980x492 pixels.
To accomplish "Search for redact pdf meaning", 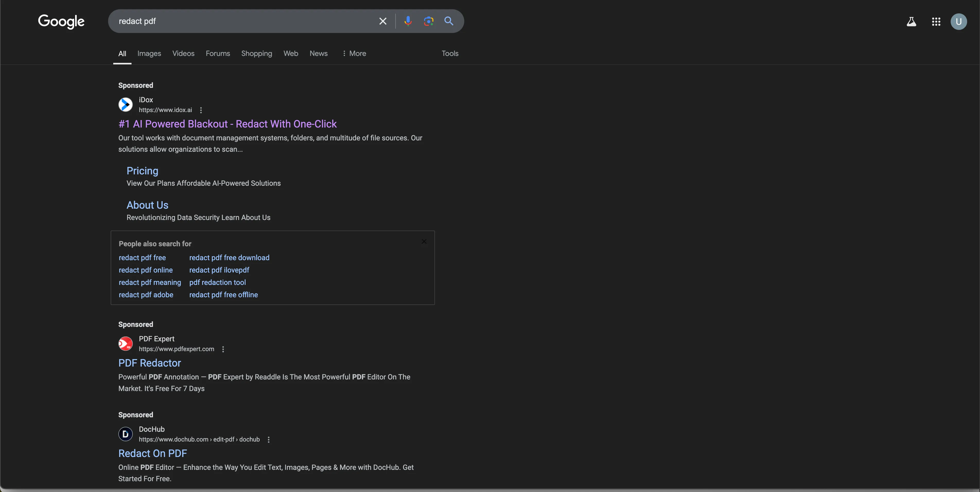I will click(150, 283).
